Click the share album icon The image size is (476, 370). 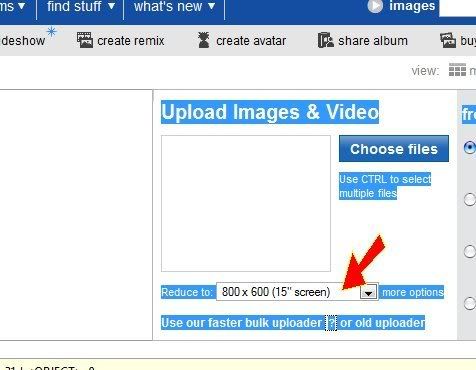coord(325,40)
